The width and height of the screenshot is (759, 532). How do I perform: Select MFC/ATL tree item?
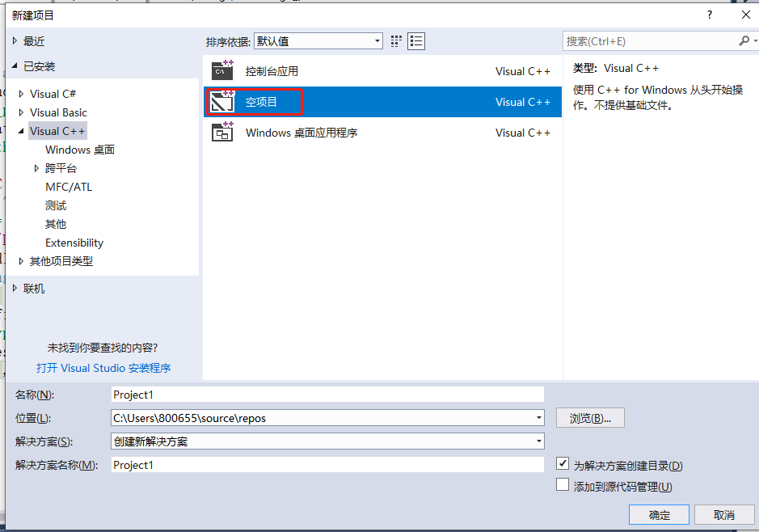coord(69,187)
